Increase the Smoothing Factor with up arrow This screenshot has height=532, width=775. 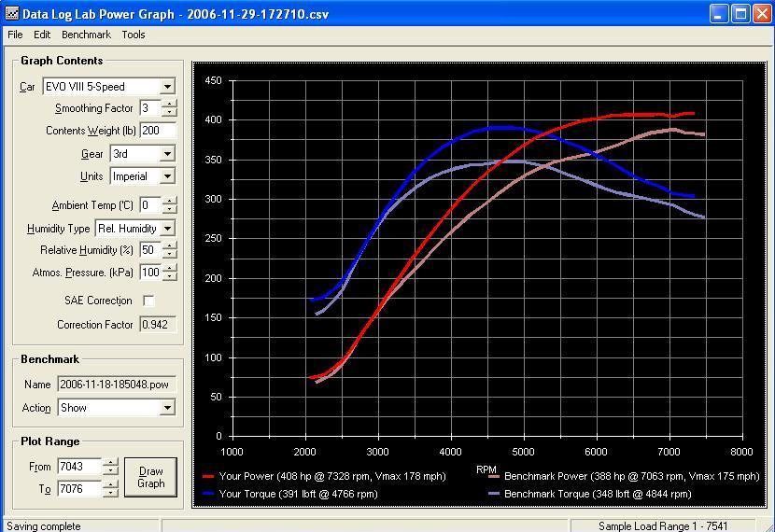pos(169,104)
